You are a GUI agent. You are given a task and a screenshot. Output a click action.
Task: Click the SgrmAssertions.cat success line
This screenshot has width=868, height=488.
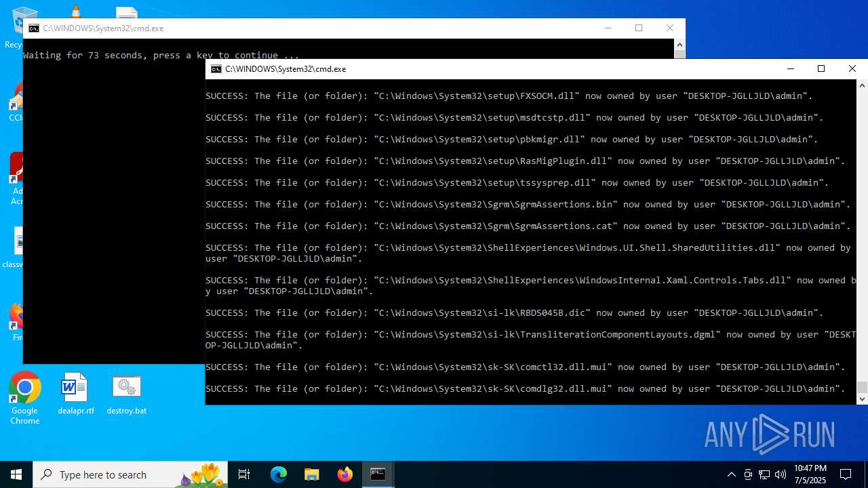[528, 226]
